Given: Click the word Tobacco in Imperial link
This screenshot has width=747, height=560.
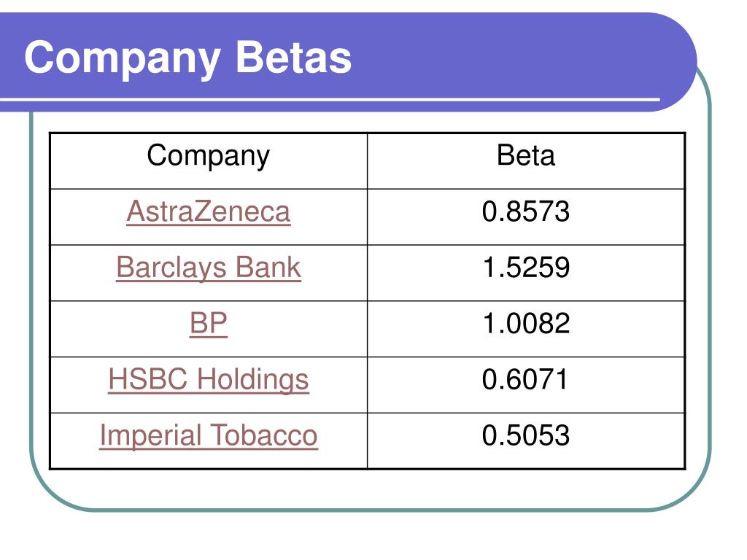Looking at the screenshot, I should click(263, 435).
